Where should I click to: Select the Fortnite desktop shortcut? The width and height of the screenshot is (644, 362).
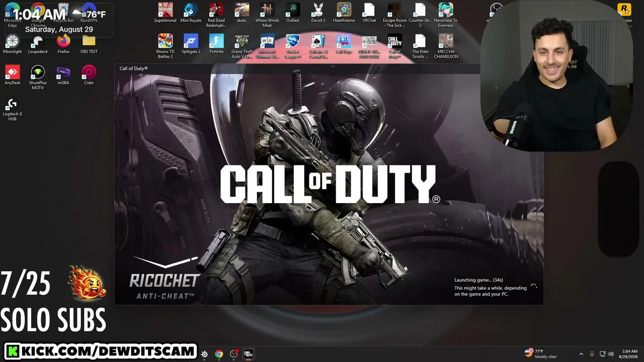[x=216, y=44]
